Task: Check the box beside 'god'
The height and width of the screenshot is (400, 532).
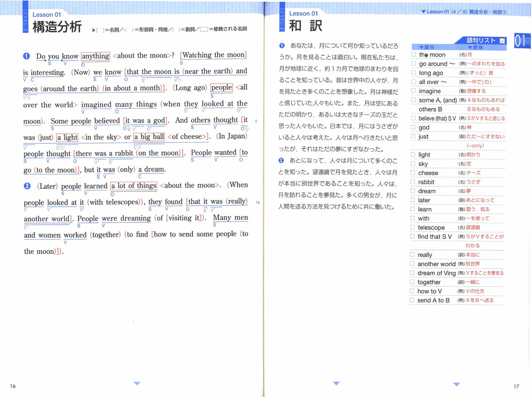Action: tap(413, 127)
